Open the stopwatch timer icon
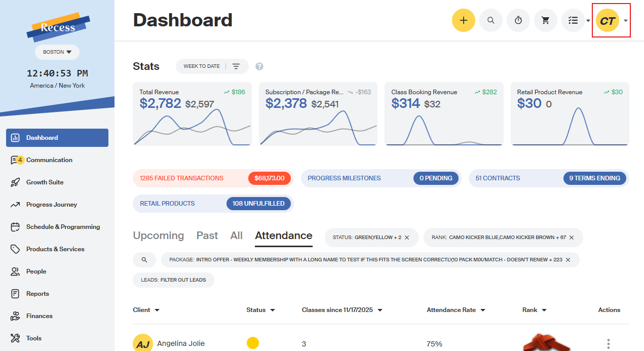This screenshot has width=644, height=351. coord(518,20)
